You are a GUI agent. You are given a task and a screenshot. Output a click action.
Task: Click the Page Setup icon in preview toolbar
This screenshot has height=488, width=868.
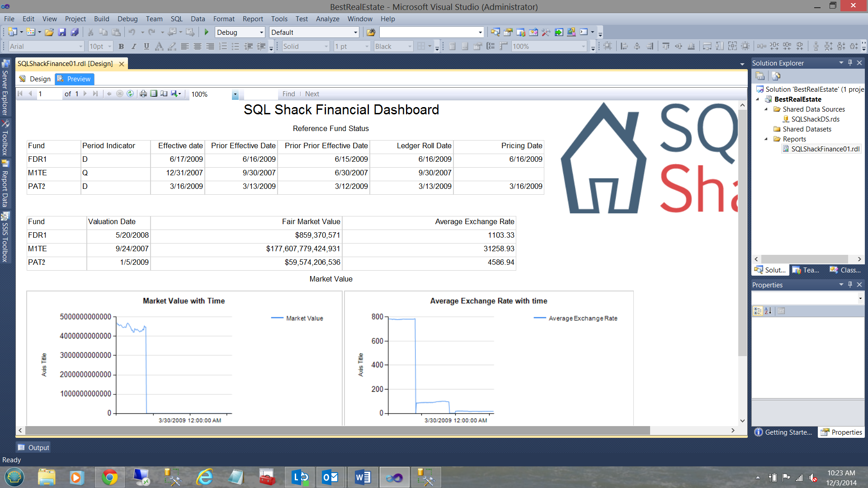coord(164,94)
